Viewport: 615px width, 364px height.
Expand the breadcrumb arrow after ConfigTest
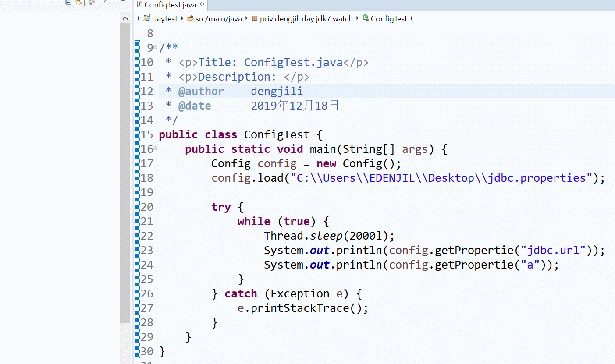pyautogui.click(x=412, y=19)
